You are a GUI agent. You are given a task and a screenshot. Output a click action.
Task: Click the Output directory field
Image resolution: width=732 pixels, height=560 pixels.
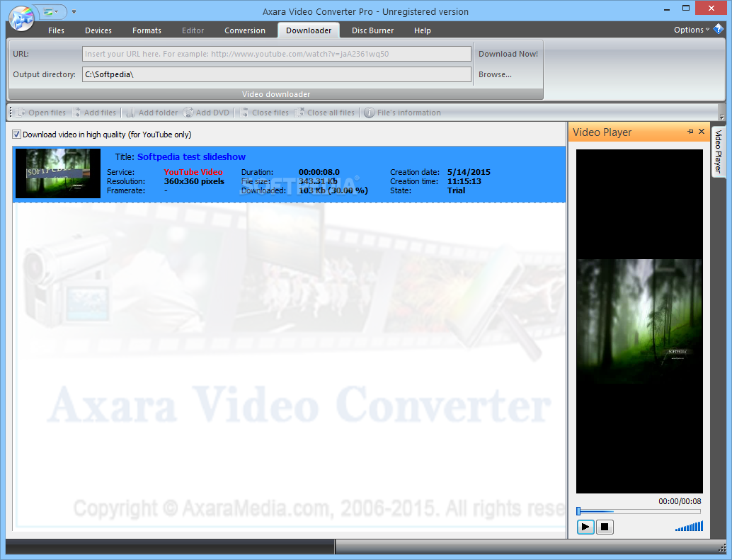point(276,74)
